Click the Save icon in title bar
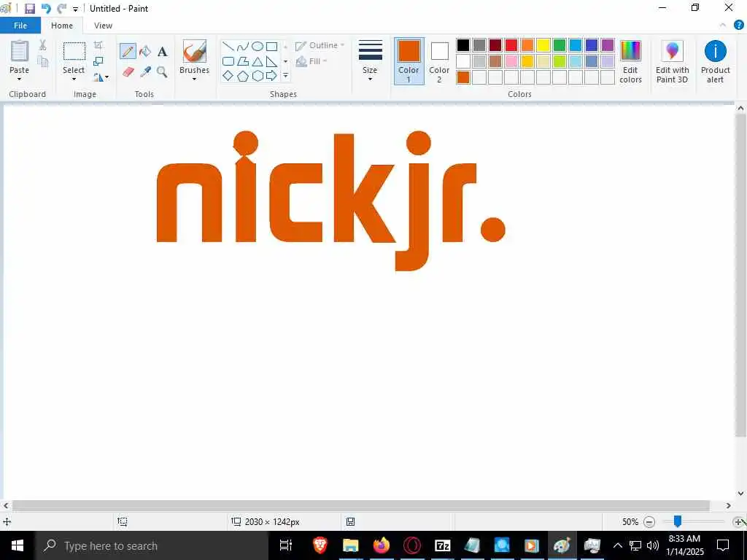Screen dimensions: 747x560 point(29,9)
